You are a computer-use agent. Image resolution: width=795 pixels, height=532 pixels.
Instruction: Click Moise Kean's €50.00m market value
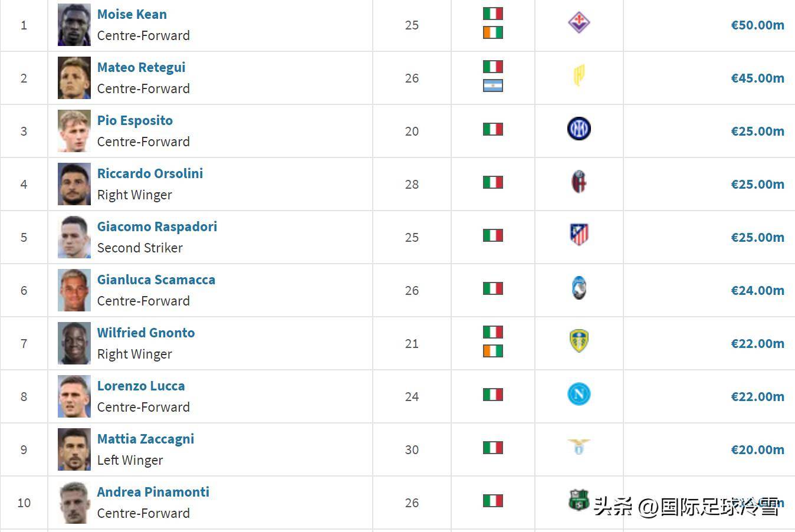tap(758, 25)
